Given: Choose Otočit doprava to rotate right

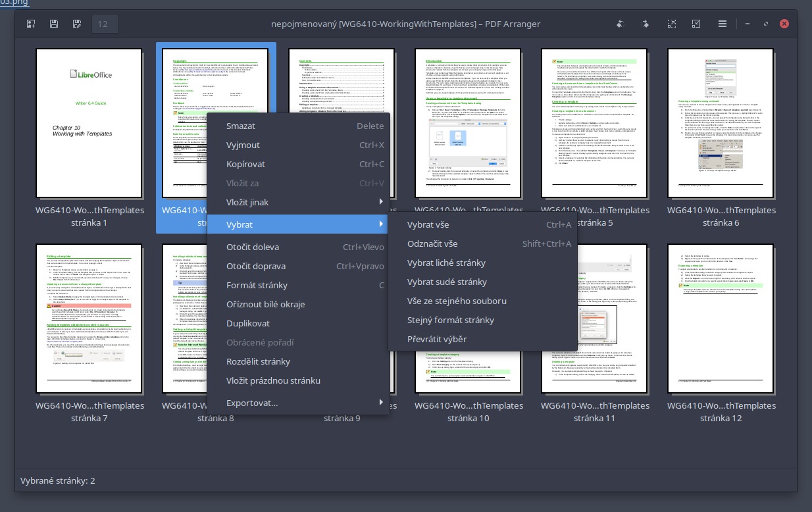Looking at the screenshot, I should tap(299, 266).
